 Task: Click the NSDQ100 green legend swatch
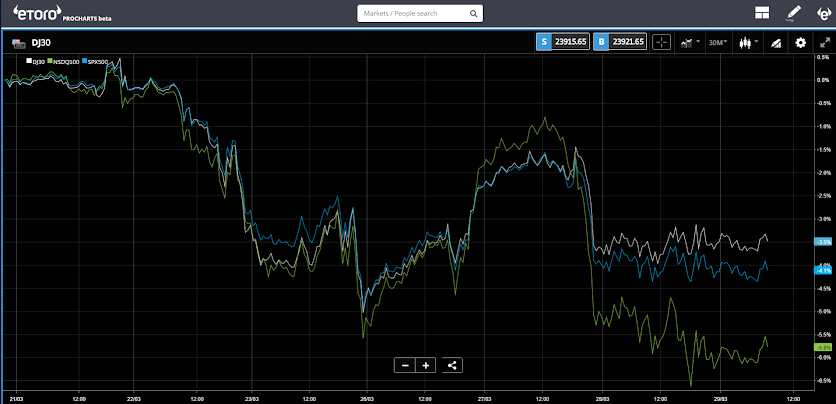50,61
